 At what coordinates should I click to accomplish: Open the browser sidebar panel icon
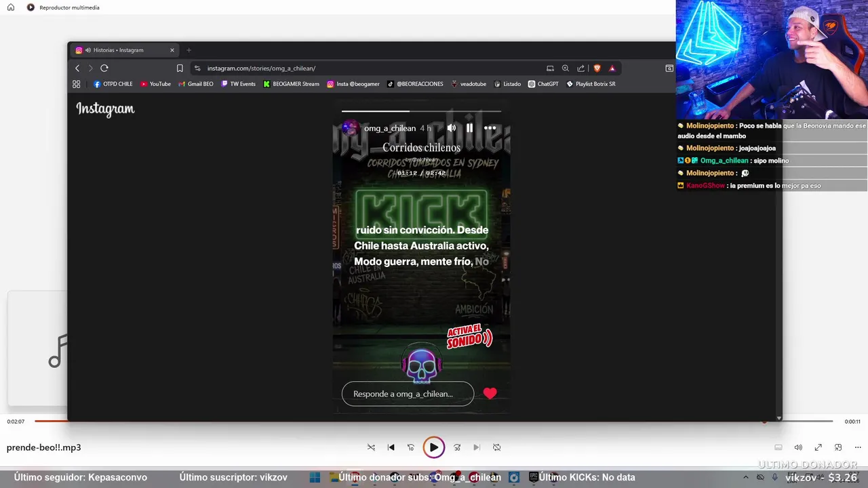click(669, 68)
